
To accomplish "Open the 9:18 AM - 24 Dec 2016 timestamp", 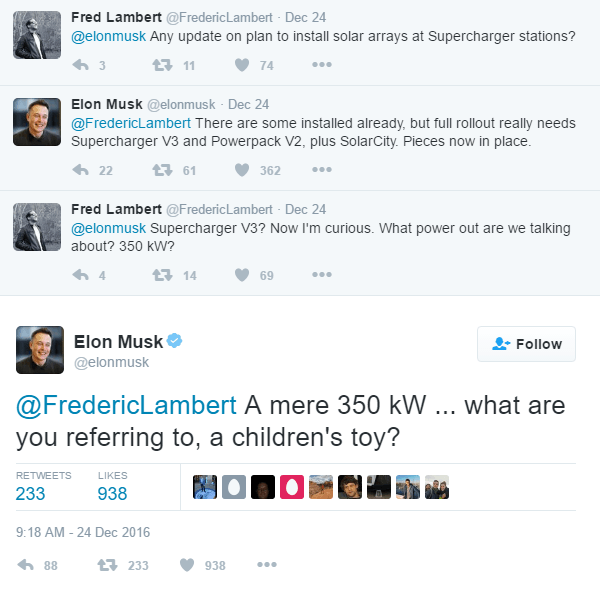I will [x=83, y=532].
